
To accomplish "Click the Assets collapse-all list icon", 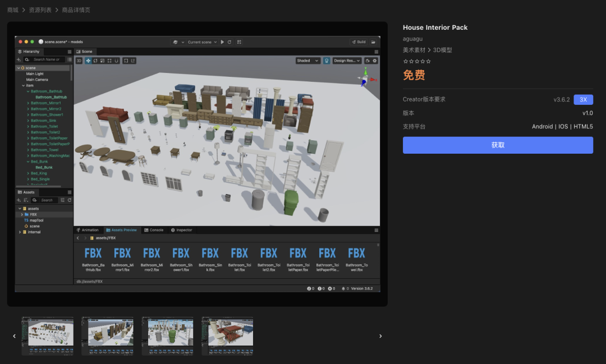I will click(x=63, y=200).
